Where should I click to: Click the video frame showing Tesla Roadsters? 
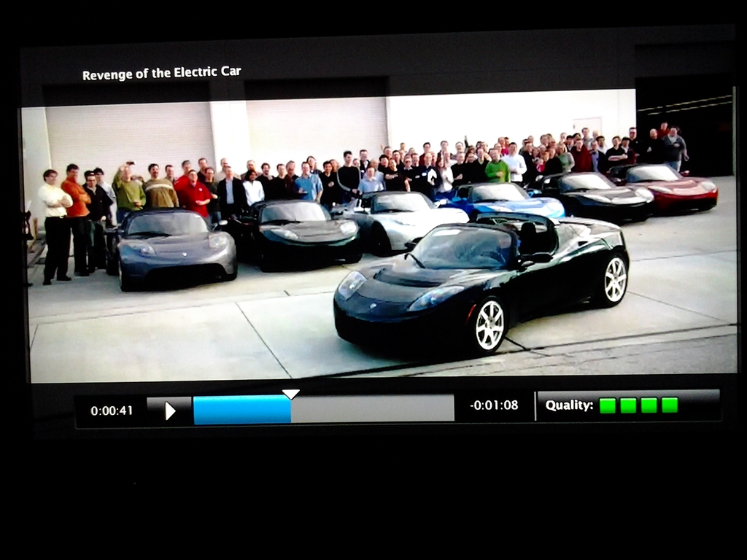(x=379, y=236)
